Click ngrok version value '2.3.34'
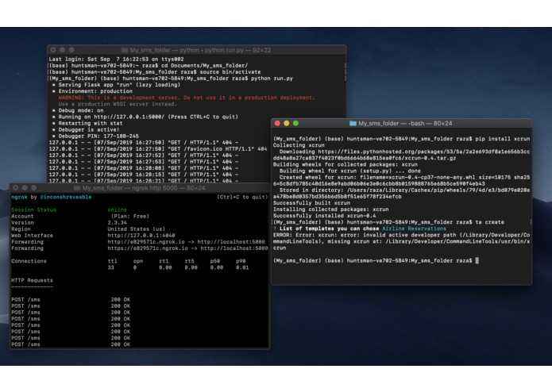 tap(117, 222)
